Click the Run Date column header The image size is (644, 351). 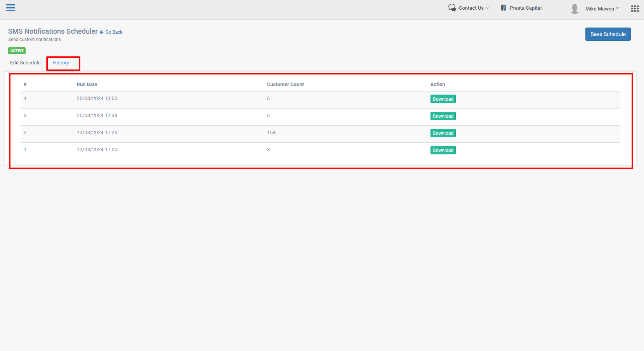point(87,85)
